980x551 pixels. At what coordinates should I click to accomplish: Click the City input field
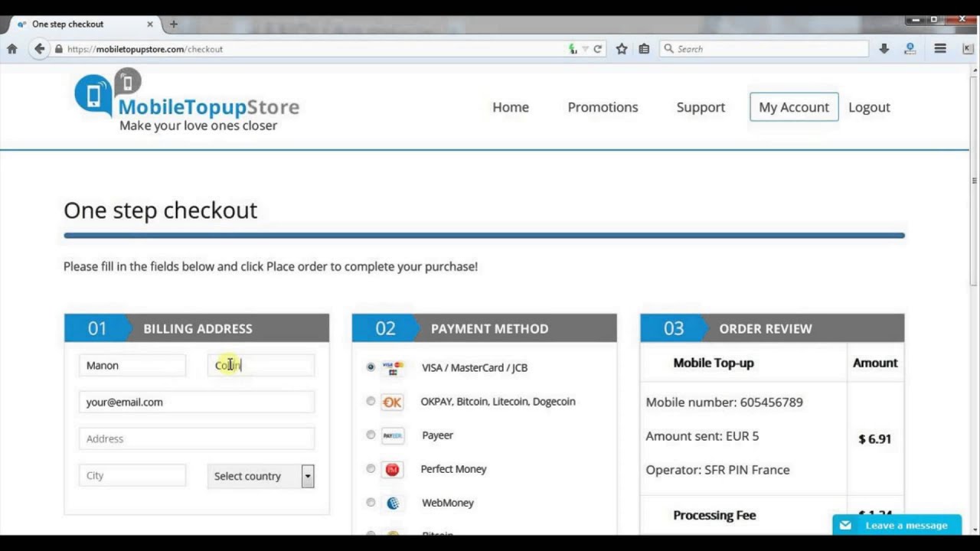(132, 475)
